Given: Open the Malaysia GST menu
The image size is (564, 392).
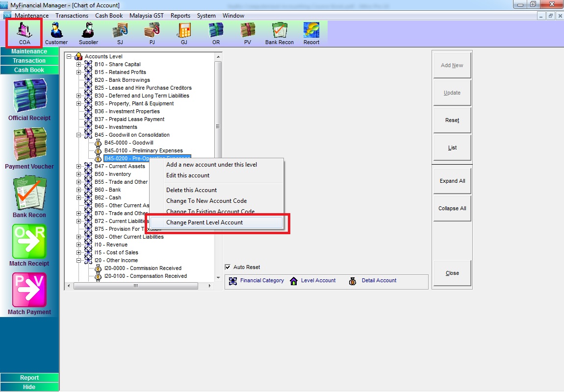Looking at the screenshot, I should 147,16.
